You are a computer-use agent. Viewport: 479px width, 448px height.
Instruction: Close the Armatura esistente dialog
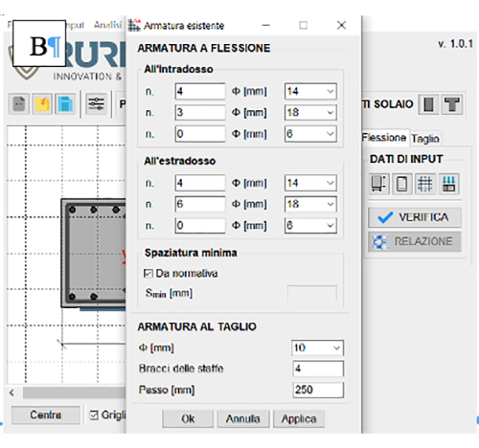click(x=341, y=25)
